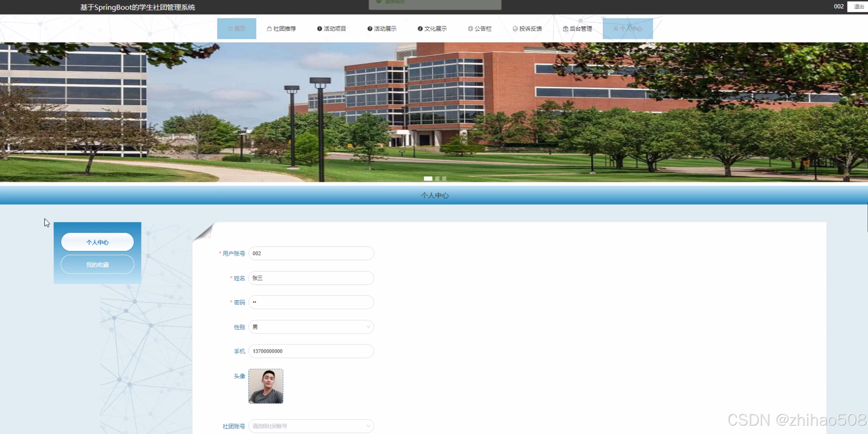Open 后台管理 backend management

(578, 28)
